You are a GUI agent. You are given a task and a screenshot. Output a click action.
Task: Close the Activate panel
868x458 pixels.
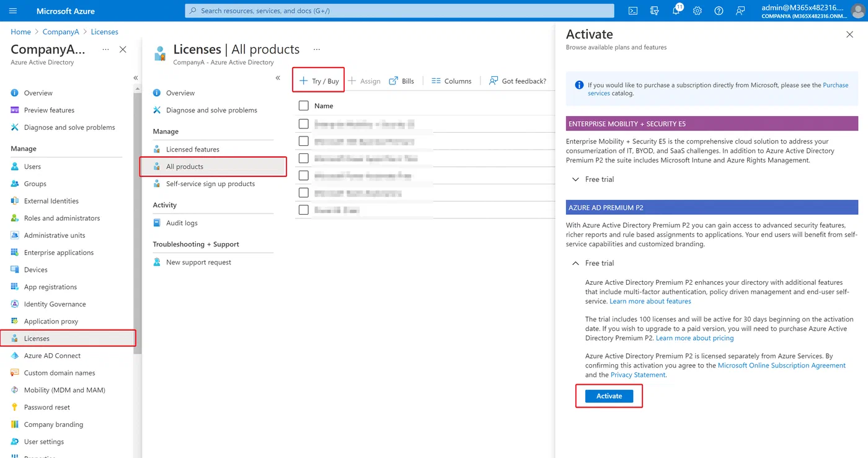(849, 35)
